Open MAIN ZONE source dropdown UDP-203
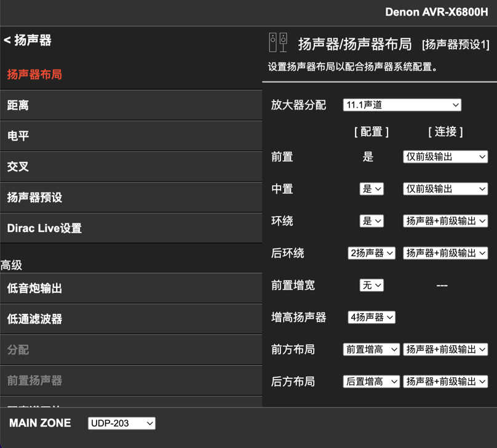 point(122,423)
